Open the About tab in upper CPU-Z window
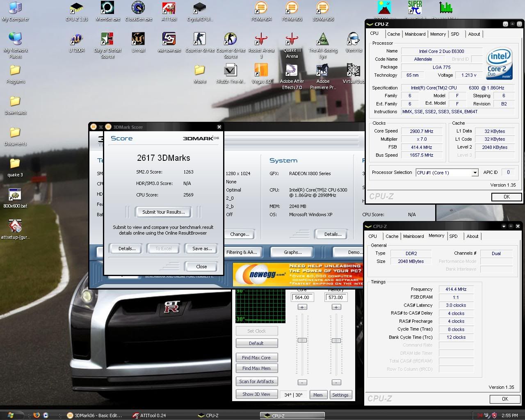The height and width of the screenshot is (420, 525). point(474,34)
